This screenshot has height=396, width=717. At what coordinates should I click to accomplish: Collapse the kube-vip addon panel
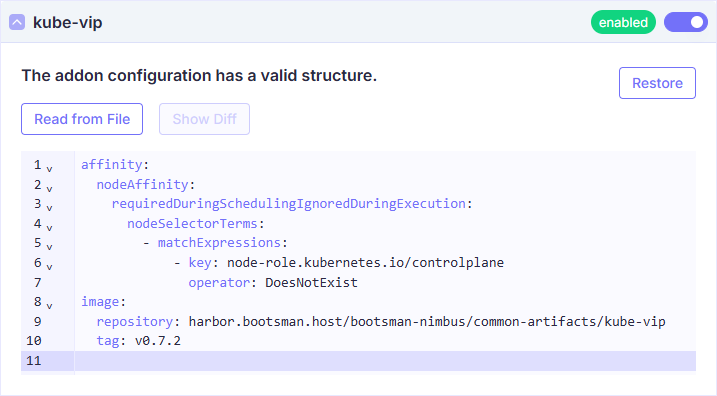tap(17, 22)
